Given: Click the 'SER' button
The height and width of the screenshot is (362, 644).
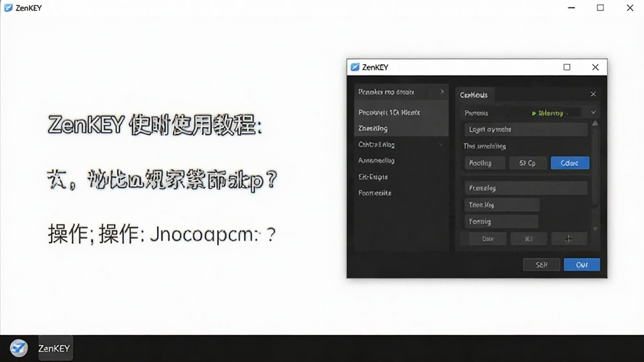Looking at the screenshot, I should 541,265.
